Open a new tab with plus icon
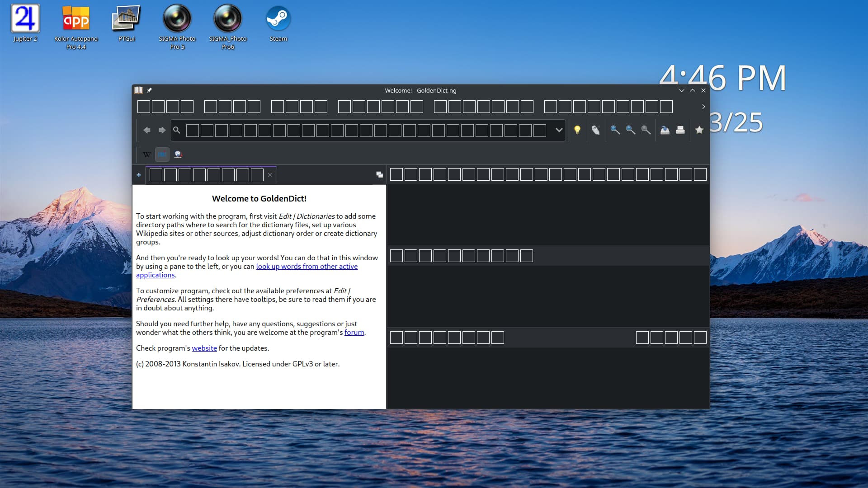Image resolution: width=868 pixels, height=488 pixels. point(139,175)
